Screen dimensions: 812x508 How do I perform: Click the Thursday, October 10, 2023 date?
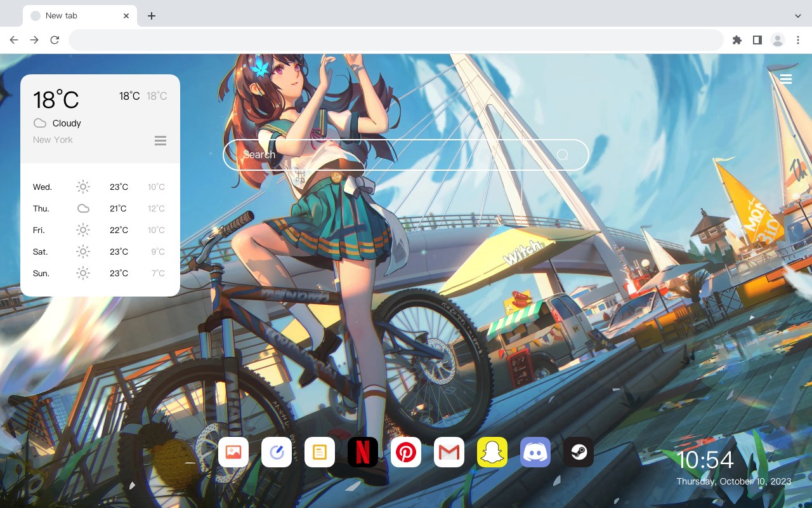[734, 481]
